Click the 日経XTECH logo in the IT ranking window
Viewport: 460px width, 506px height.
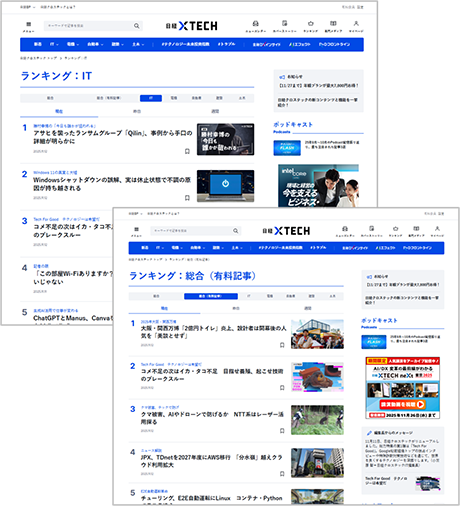click(192, 26)
